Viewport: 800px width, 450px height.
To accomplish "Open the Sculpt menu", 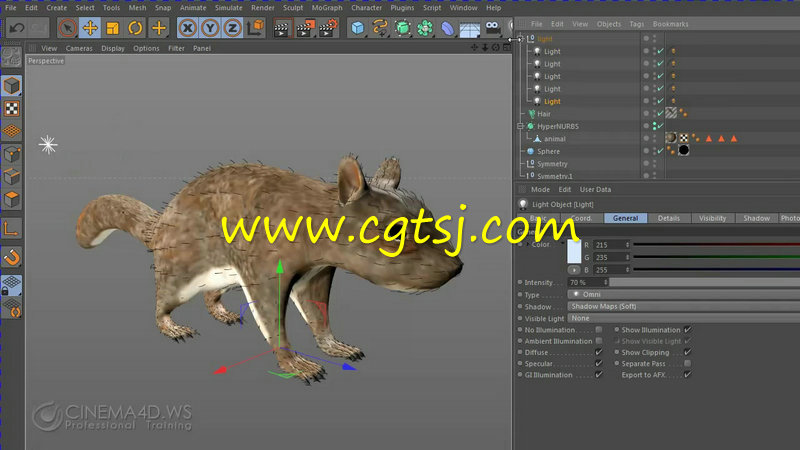I will pos(293,8).
